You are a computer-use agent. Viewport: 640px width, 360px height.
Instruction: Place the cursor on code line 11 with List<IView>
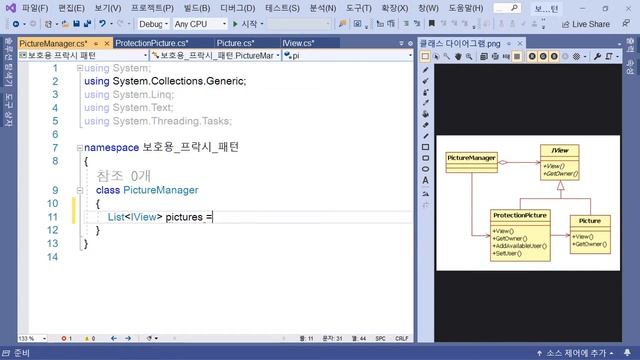coord(160,217)
